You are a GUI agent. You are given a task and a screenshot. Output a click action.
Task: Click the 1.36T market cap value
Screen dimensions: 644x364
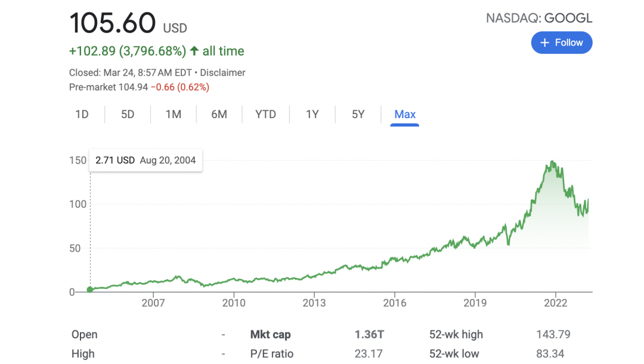pyautogui.click(x=369, y=335)
